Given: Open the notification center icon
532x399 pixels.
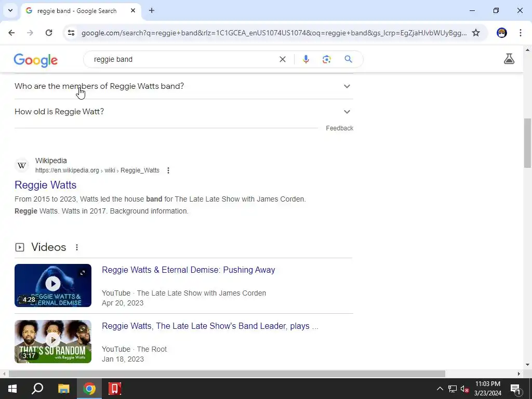Looking at the screenshot, I should point(515,389).
